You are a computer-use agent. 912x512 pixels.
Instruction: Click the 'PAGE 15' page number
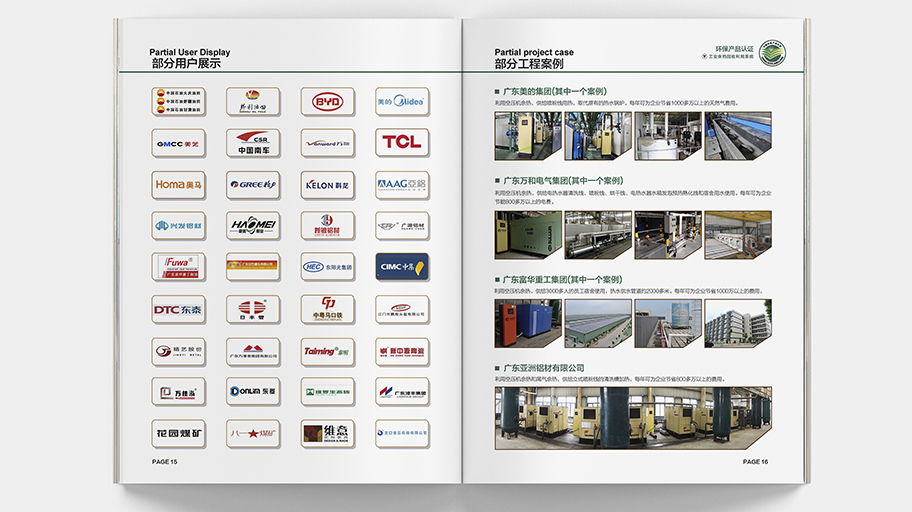click(165, 462)
